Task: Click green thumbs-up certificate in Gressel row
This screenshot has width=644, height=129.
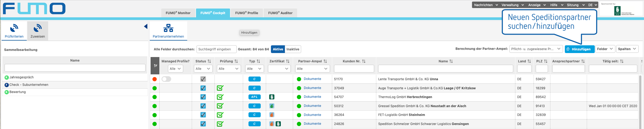Action: tap(272, 106)
